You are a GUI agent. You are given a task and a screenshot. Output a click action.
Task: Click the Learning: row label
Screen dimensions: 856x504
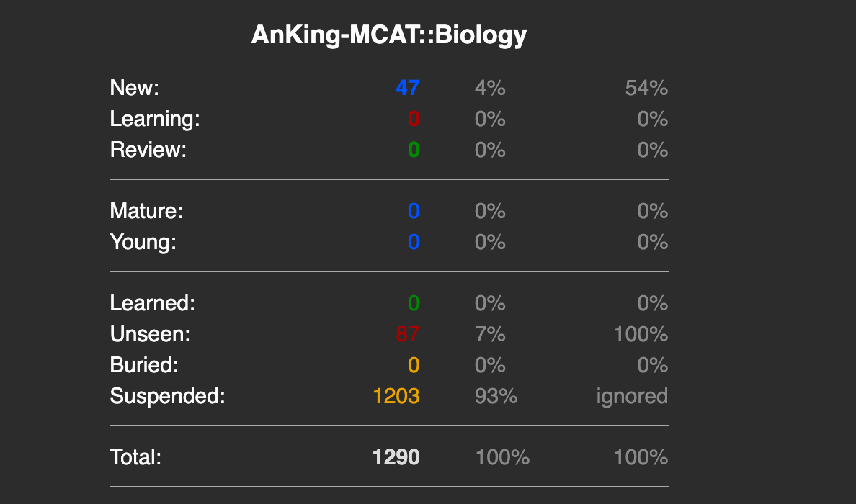(x=155, y=119)
